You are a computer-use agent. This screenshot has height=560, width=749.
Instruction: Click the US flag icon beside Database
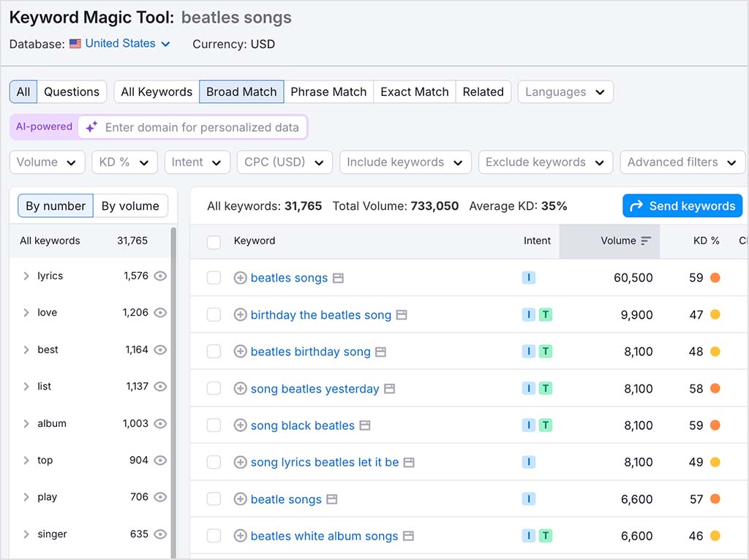pyautogui.click(x=74, y=44)
